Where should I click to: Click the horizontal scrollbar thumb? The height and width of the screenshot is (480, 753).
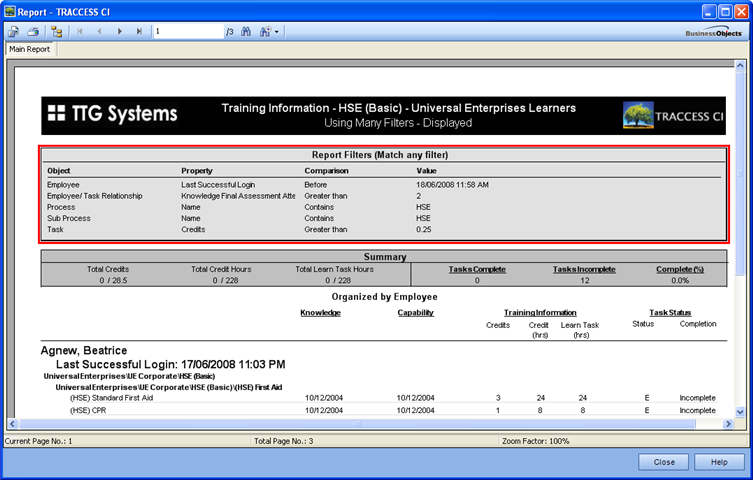357,424
